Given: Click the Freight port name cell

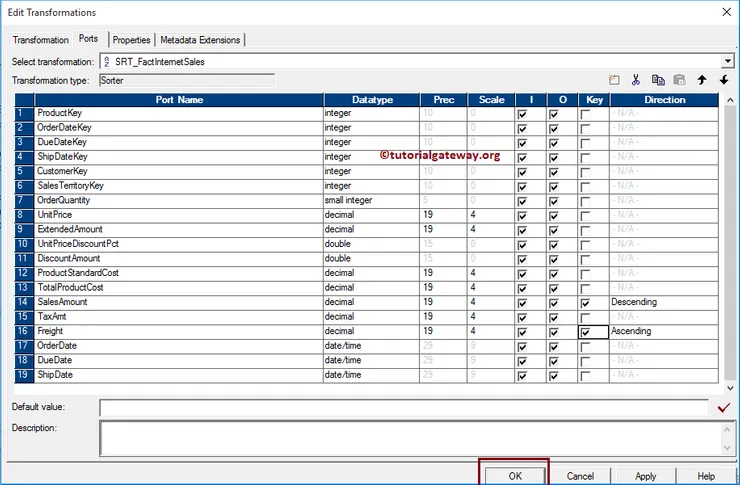Looking at the screenshot, I should point(179,332).
